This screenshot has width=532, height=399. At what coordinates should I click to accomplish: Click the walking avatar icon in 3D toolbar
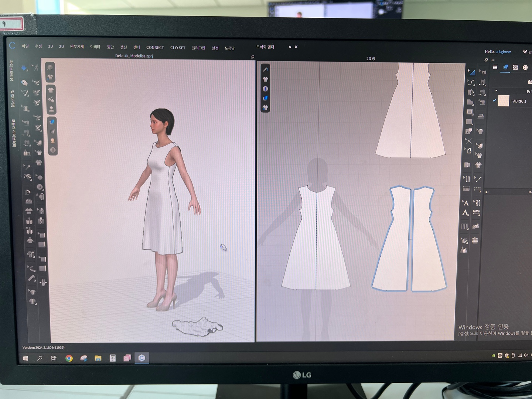(36, 67)
